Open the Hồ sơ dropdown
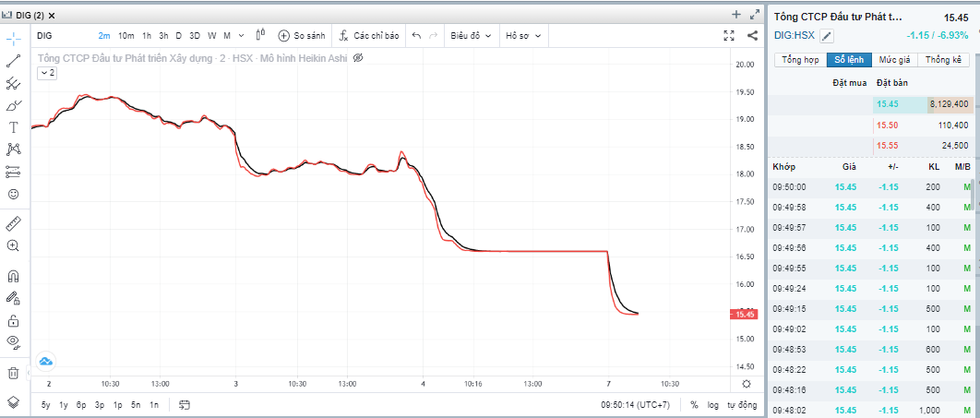Image resolution: width=980 pixels, height=418 pixels. [524, 36]
